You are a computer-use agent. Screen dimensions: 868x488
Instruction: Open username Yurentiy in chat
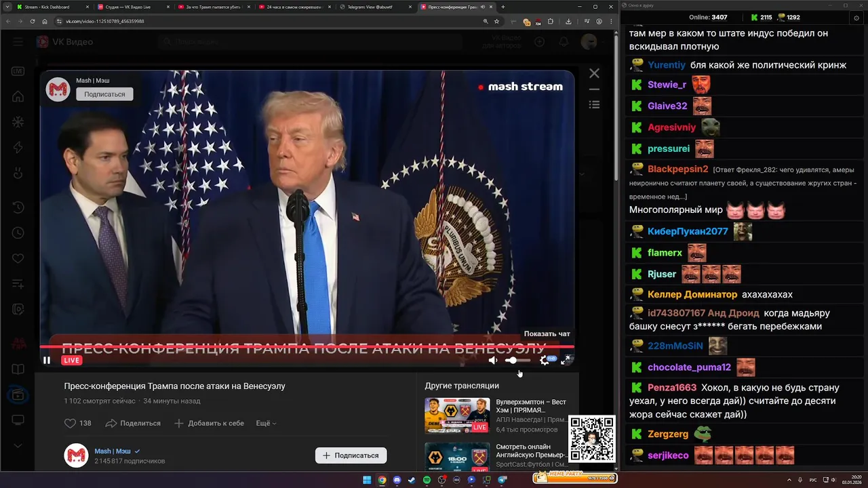[667, 65]
